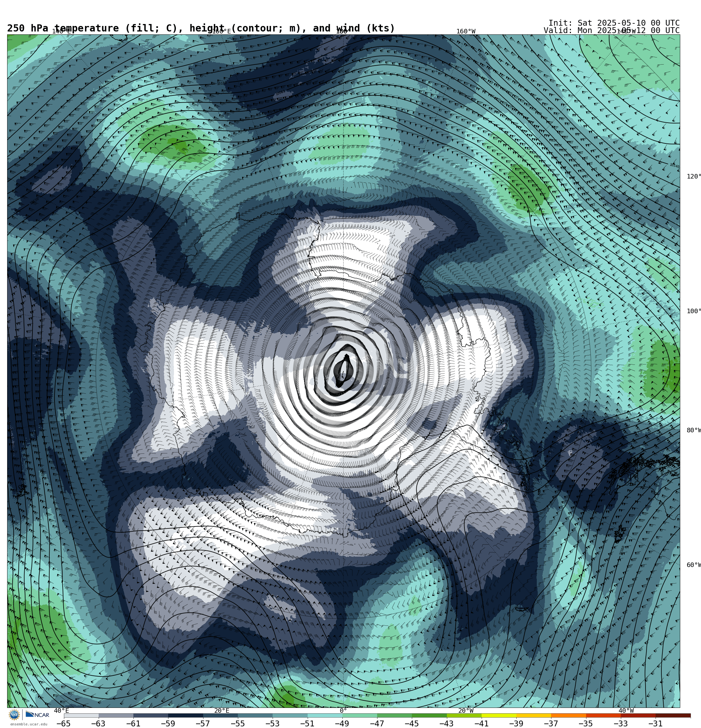Pick the -39 to -37 amber swatch

click(534, 715)
